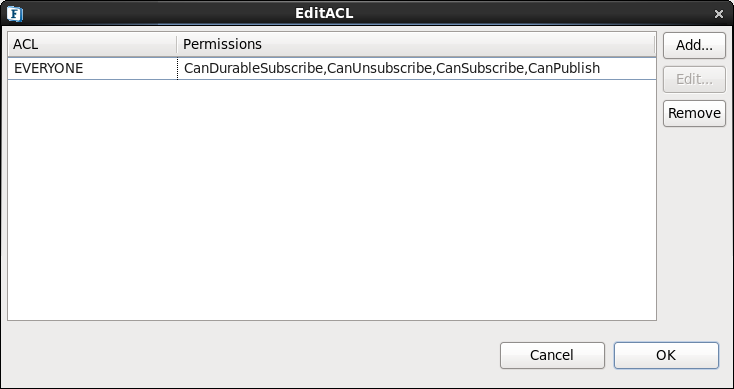Click the blank panel area below the Remove button
734x389 pixels.
click(694, 225)
